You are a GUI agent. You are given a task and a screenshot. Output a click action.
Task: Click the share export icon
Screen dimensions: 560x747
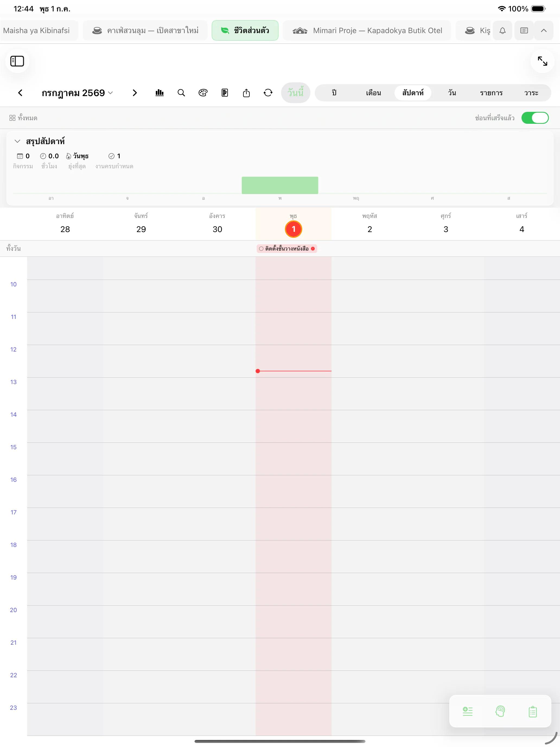[246, 93]
